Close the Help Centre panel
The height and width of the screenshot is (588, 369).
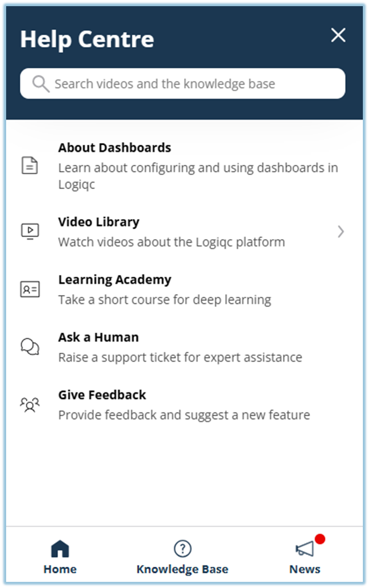point(338,35)
